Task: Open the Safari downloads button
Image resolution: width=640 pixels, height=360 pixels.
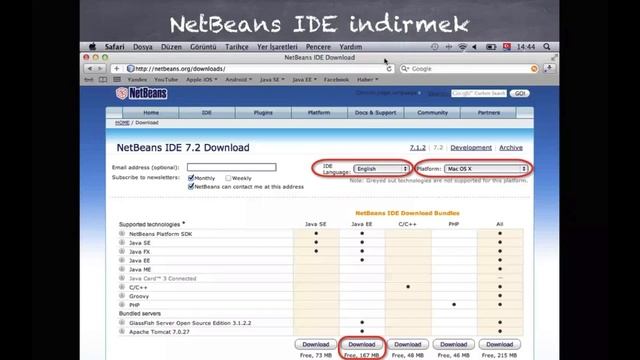Action: (x=549, y=69)
